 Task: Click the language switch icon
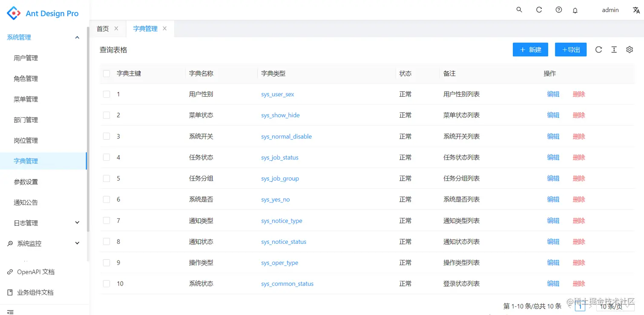click(636, 10)
